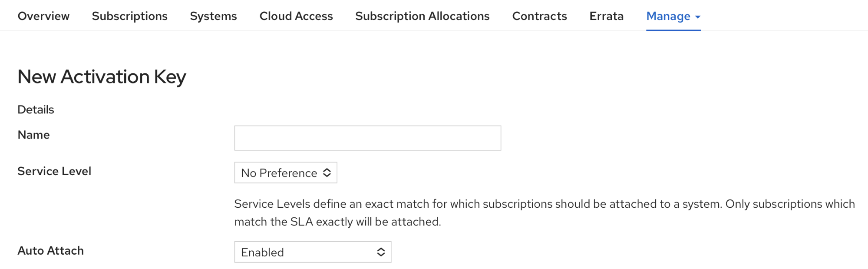Image resolution: width=868 pixels, height=269 pixels.
Task: Go to the Subscriptions tab
Action: point(129,16)
